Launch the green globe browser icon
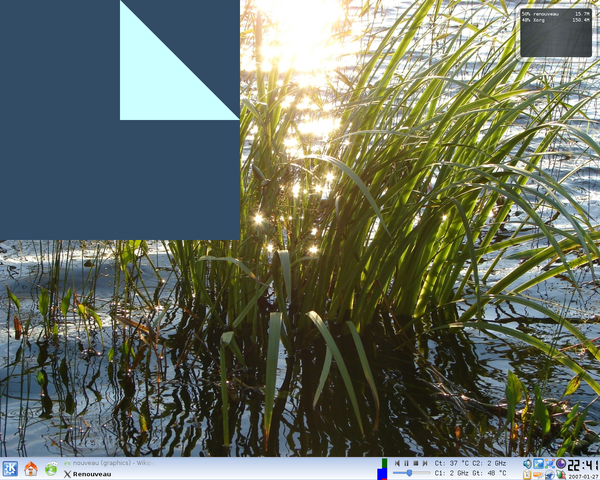600x480 pixels. 50,469
